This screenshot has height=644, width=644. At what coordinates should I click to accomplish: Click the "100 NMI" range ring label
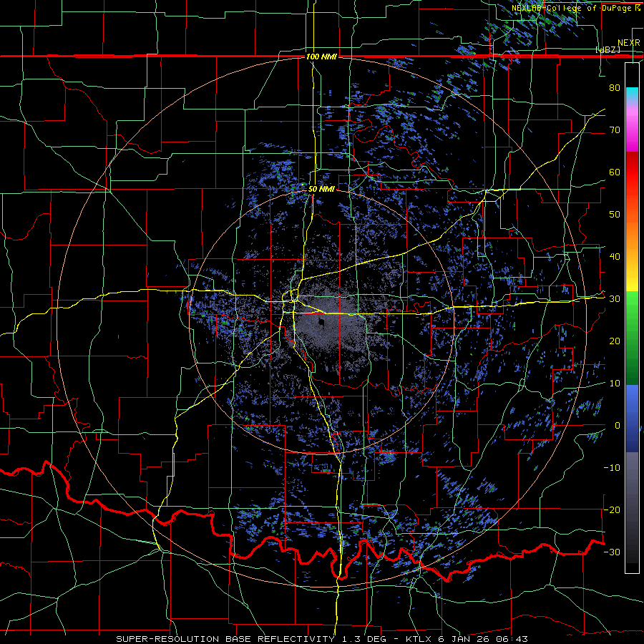pos(321,57)
